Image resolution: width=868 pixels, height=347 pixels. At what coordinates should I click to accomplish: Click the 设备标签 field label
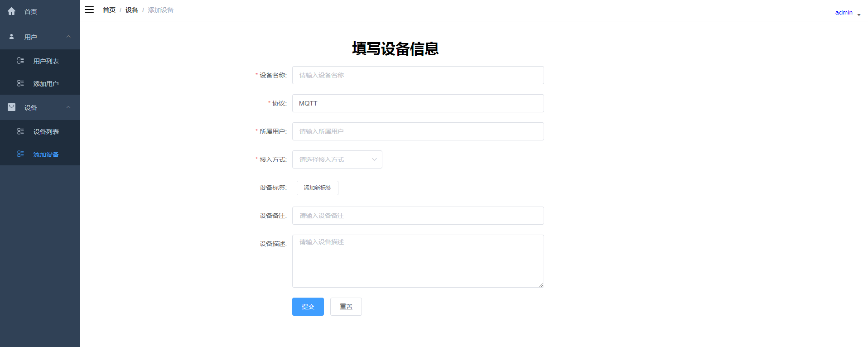273,188
